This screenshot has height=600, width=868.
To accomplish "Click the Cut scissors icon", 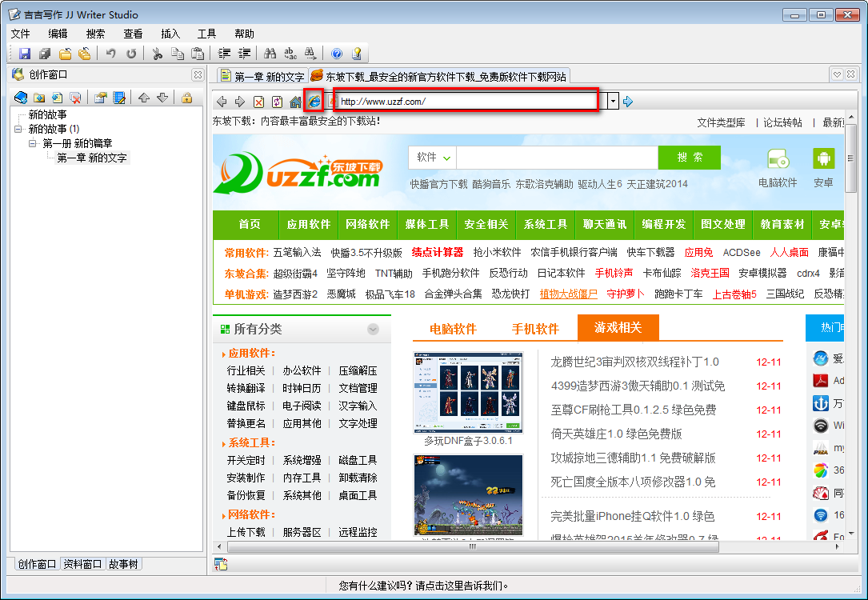I will pyautogui.click(x=158, y=54).
